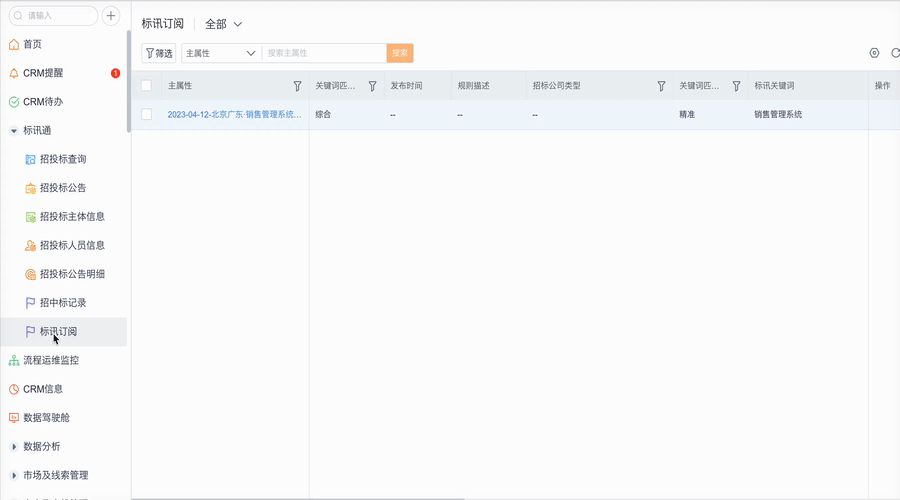Click the 招投标公告明细 icon
900x500 pixels.
coord(30,274)
